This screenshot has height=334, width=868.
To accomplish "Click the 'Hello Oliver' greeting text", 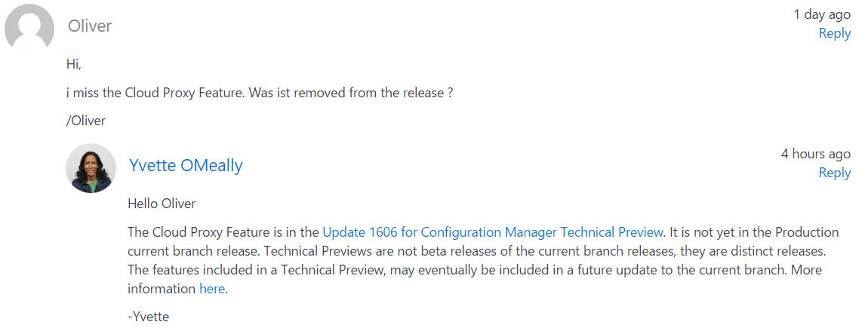I will pos(162,204).
